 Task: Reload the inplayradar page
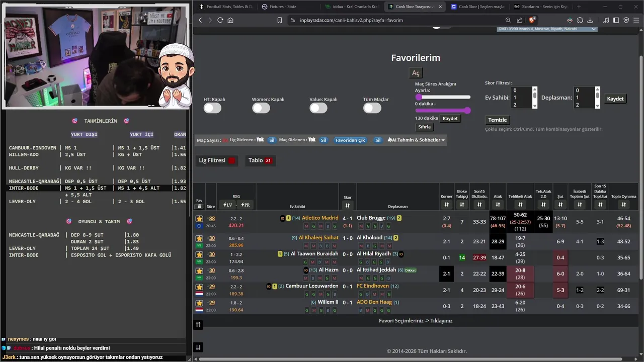coord(220,20)
